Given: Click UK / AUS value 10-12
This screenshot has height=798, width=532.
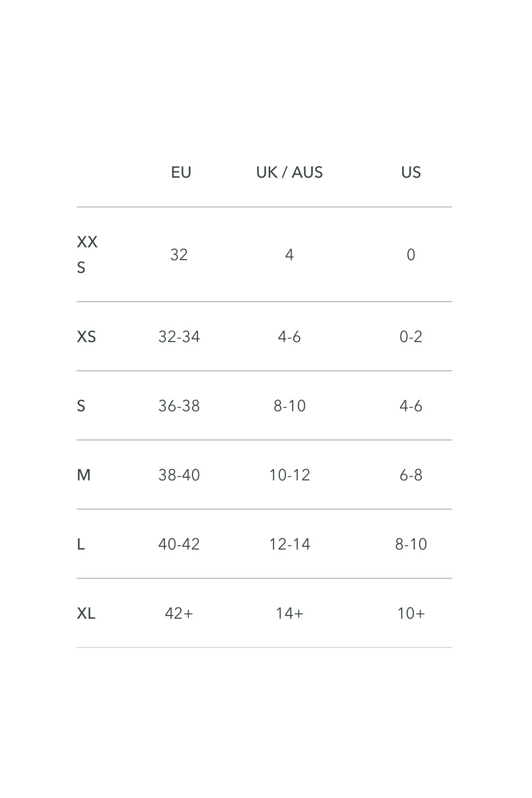Looking at the screenshot, I should (289, 475).
